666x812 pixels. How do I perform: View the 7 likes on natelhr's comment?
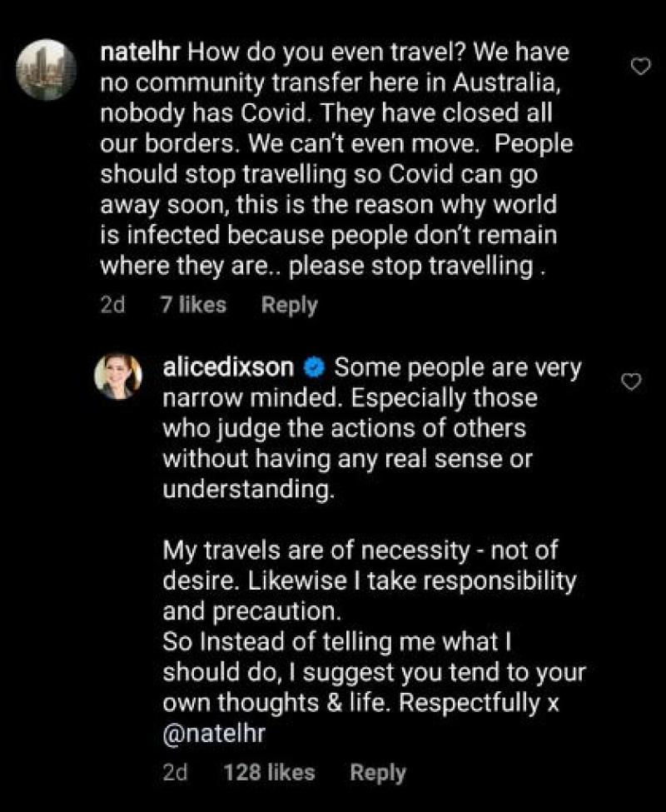[192, 306]
